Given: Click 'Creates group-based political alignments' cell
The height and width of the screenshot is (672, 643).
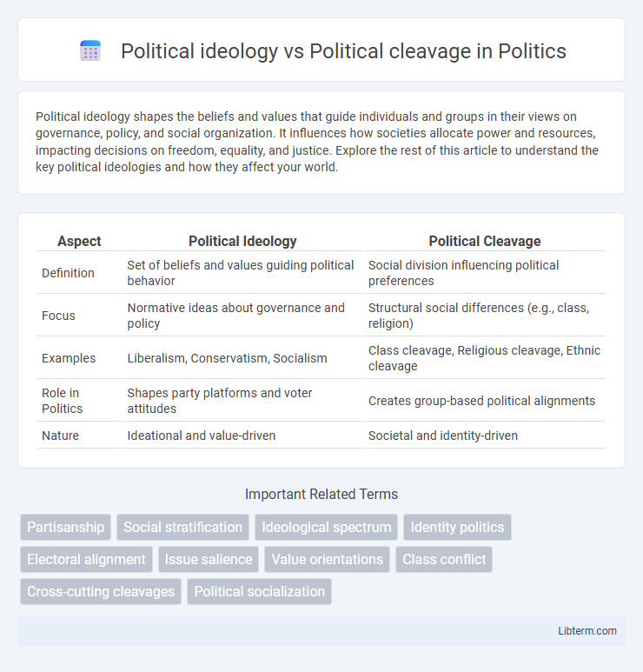Looking at the screenshot, I should 485,401.
